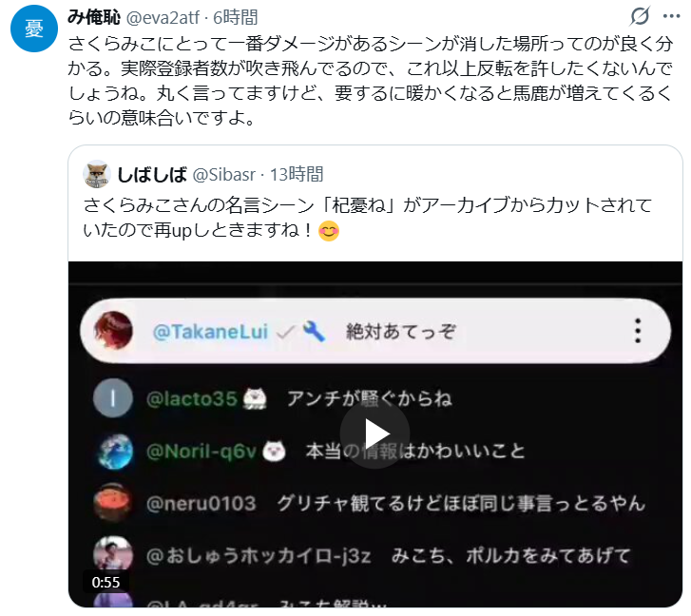The image size is (691, 616).
Task: Open the 13時間 quoted tweet timestamp
Action: click(297, 175)
